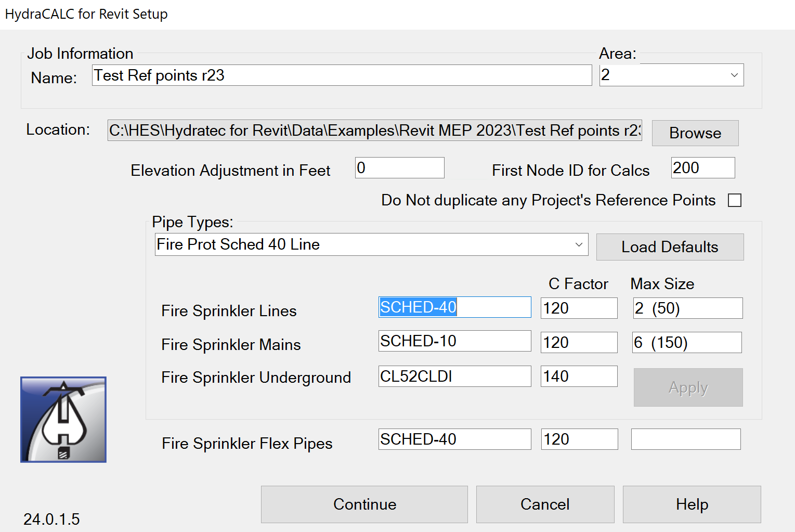795x532 pixels.
Task: Edit Fire Sprinkler Mains Max Size field
Action: 687,343
